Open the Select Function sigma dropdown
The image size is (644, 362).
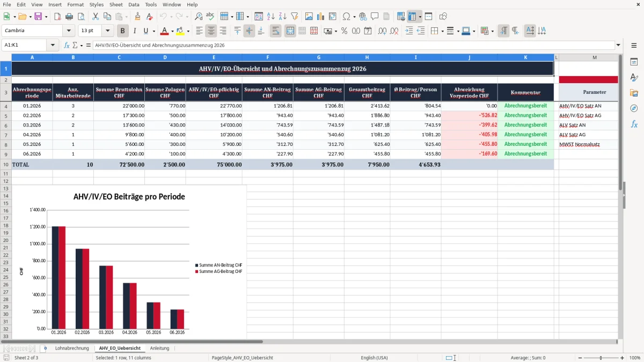click(x=80, y=45)
